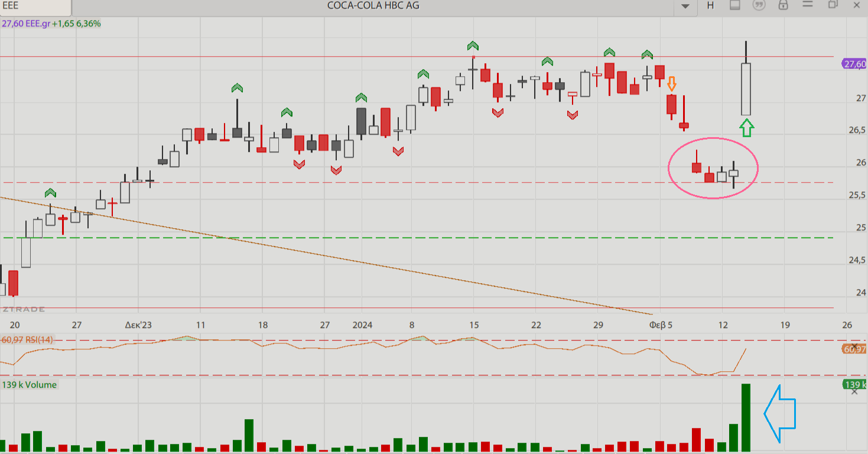Open the quotes comment icon
868x454 pixels.
click(x=759, y=5)
